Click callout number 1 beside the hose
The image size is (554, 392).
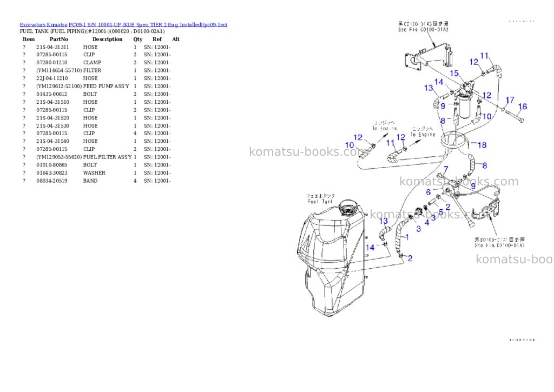[x=407, y=237]
